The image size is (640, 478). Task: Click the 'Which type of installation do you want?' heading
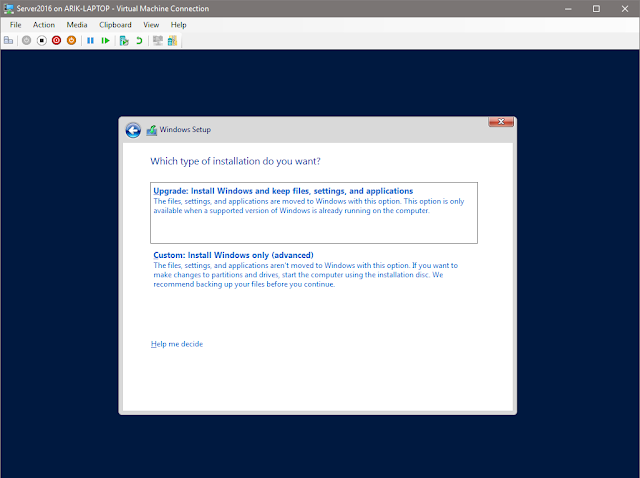[x=236, y=161]
